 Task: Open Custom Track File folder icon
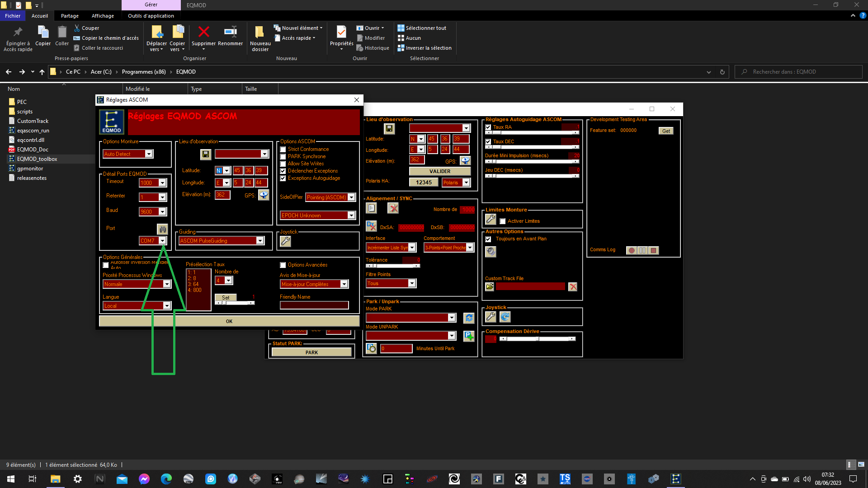tap(490, 287)
